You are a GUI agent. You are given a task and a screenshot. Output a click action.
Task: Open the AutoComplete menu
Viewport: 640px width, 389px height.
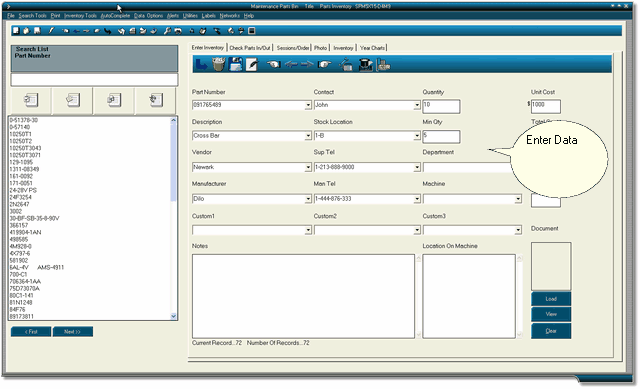click(115, 16)
